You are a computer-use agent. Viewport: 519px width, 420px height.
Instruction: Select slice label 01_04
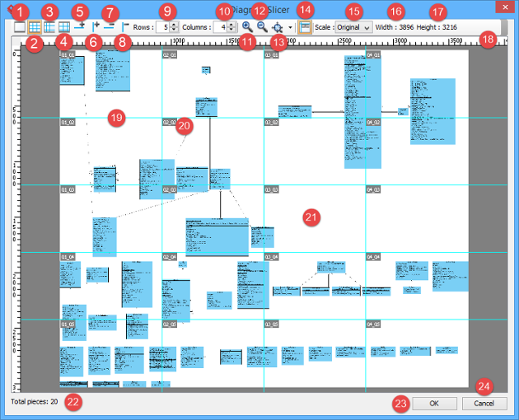(x=68, y=257)
